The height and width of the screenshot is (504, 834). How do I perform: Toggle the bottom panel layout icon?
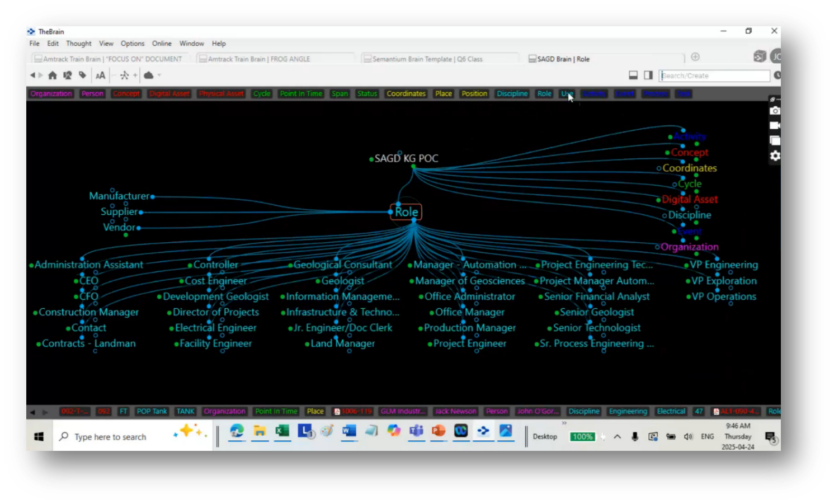(633, 75)
